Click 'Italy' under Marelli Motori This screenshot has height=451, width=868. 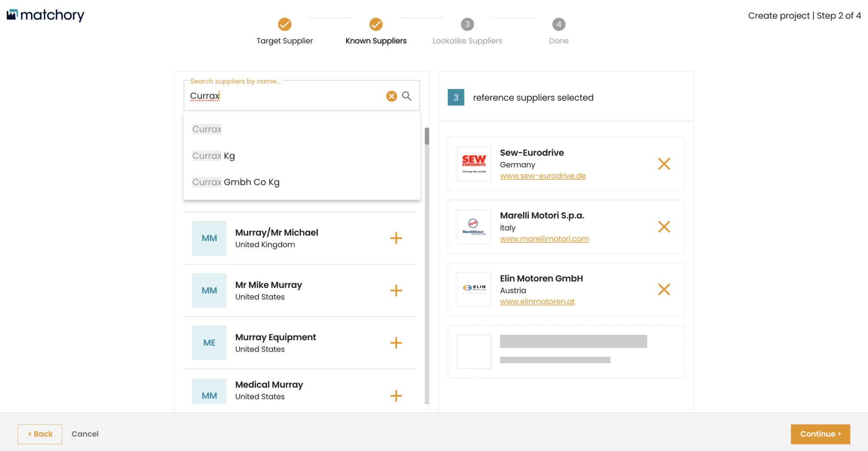[x=508, y=228]
